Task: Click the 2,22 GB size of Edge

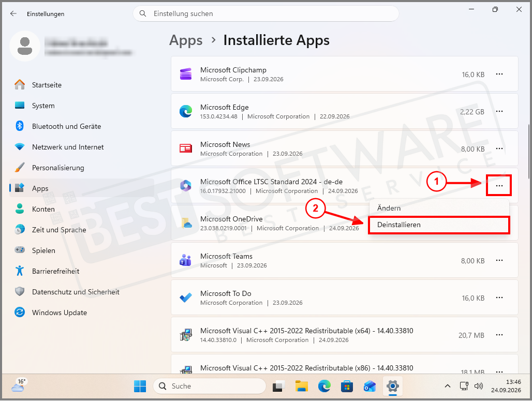Action: [472, 112]
